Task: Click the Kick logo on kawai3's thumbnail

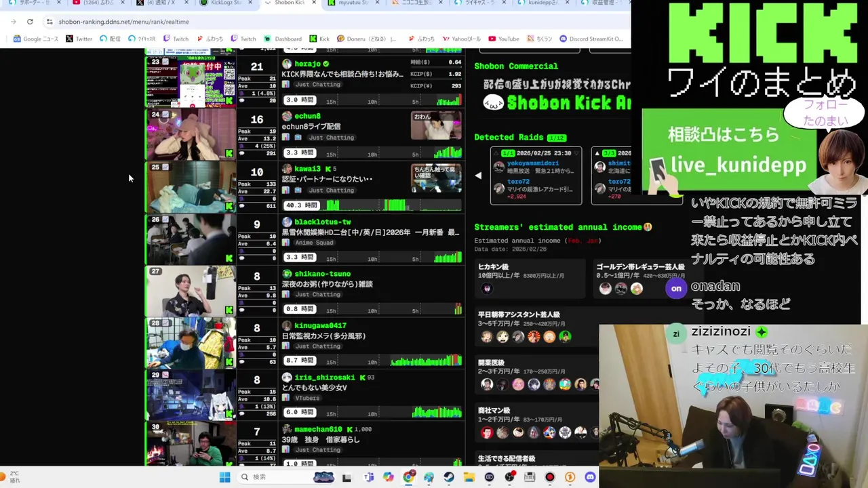Action: click(x=229, y=206)
